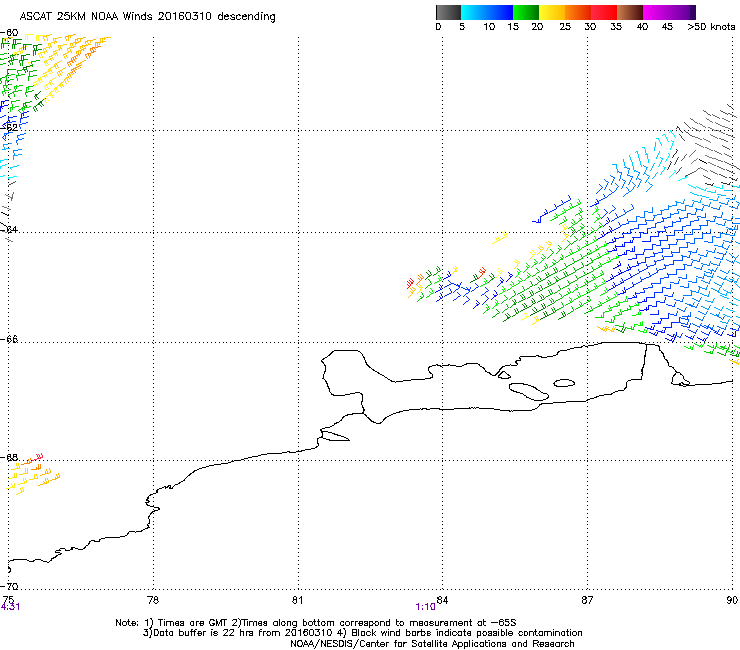Click the "78" longitude axis label

tap(153, 600)
